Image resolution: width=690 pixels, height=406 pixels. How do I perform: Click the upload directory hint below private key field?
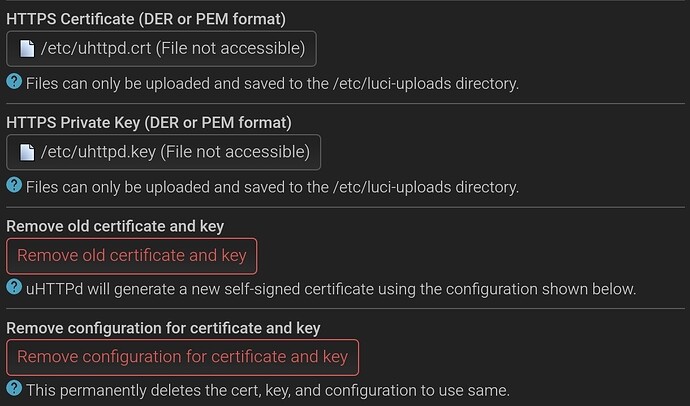[272, 186]
